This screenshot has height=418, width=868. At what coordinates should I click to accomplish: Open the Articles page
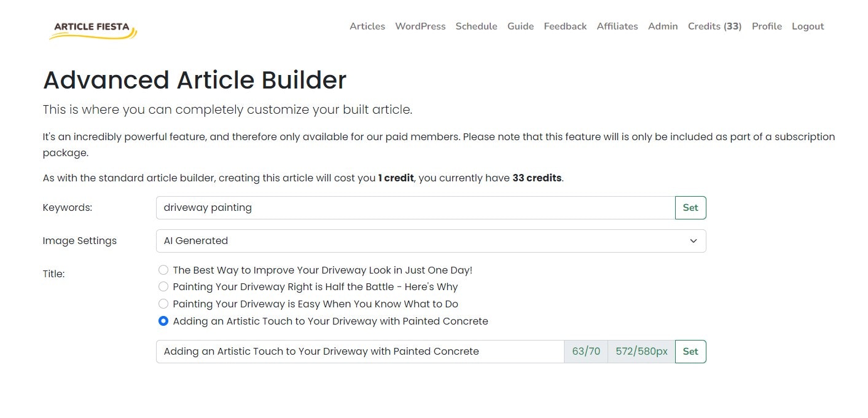click(367, 26)
